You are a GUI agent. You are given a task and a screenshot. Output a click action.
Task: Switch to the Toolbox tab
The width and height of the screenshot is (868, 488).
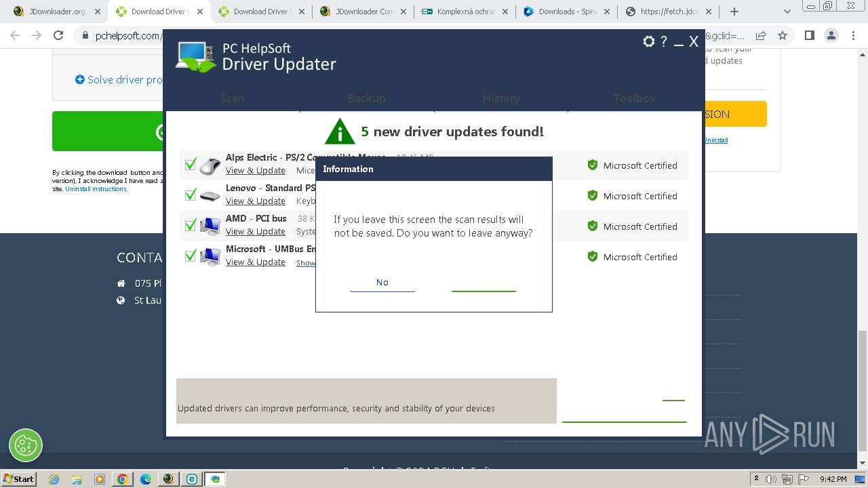pos(635,98)
